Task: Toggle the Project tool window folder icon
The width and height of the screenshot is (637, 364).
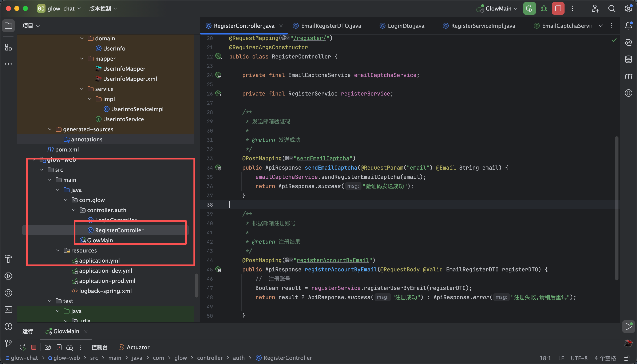Action: coord(8,25)
